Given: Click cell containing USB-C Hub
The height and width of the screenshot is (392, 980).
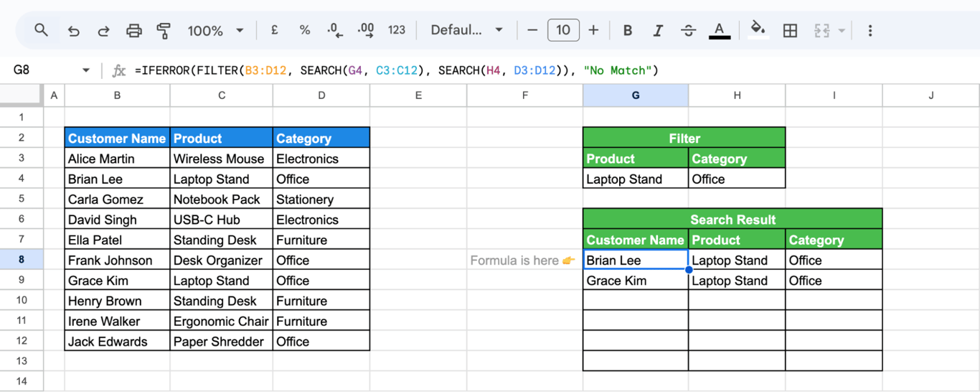Looking at the screenshot, I should click(x=222, y=220).
